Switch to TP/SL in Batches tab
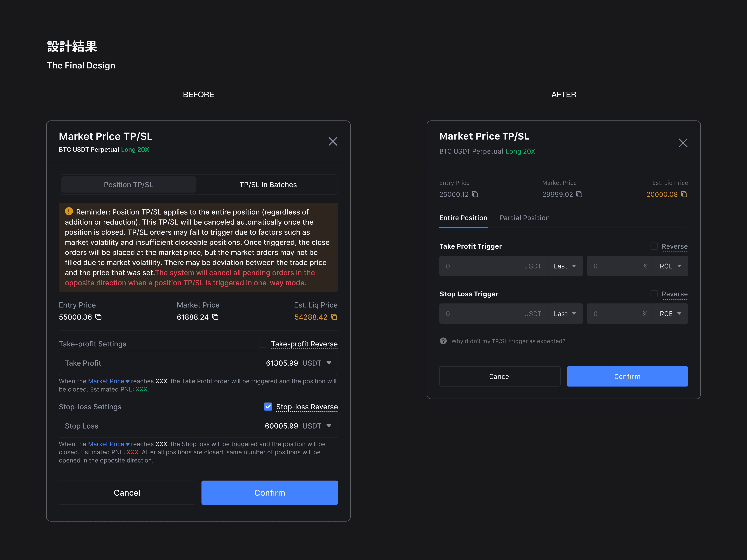The height and width of the screenshot is (560, 747). pos(268,185)
